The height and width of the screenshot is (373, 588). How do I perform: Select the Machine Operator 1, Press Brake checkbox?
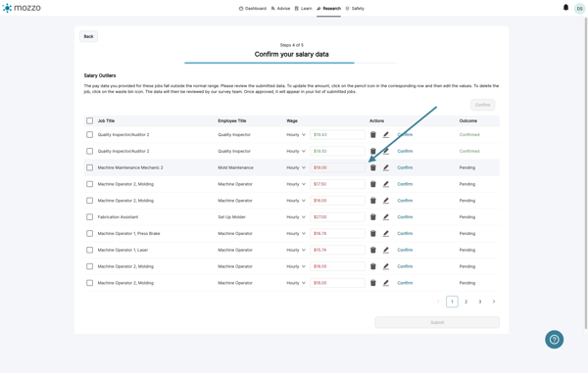[89, 233]
